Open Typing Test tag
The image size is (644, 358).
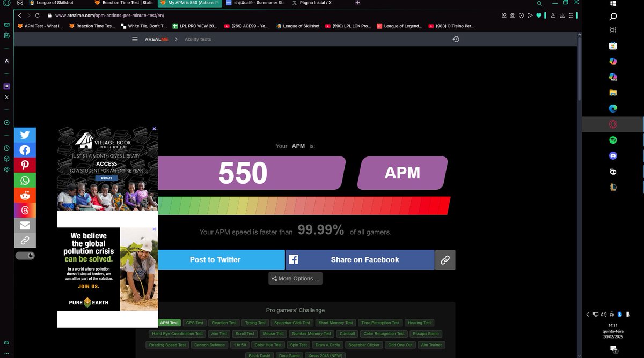(x=255, y=323)
